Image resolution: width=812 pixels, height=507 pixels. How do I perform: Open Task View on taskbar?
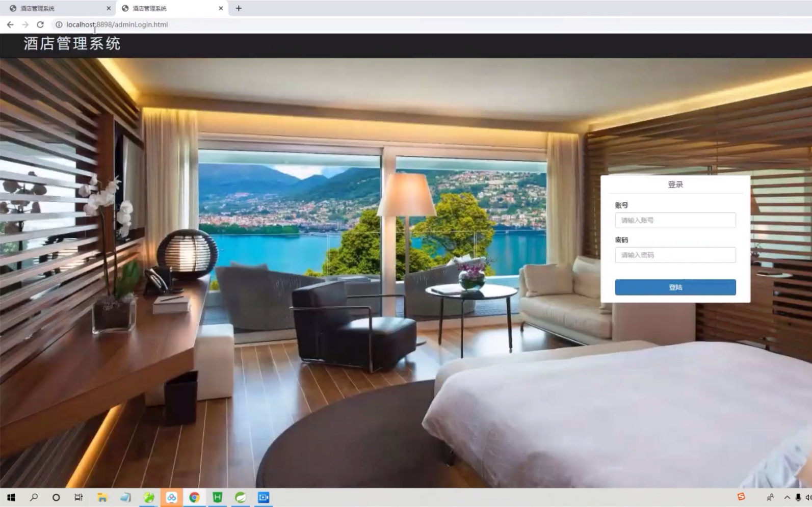tap(78, 497)
